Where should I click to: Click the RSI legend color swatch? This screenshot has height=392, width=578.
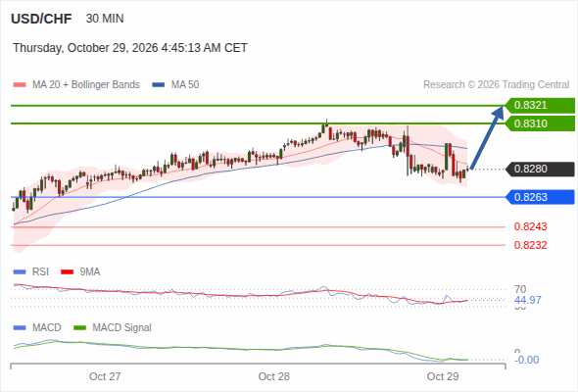pos(20,272)
